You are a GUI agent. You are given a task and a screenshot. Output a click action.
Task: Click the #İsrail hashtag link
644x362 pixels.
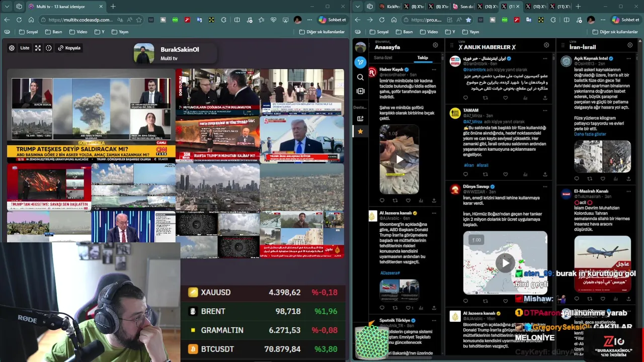(x=482, y=165)
